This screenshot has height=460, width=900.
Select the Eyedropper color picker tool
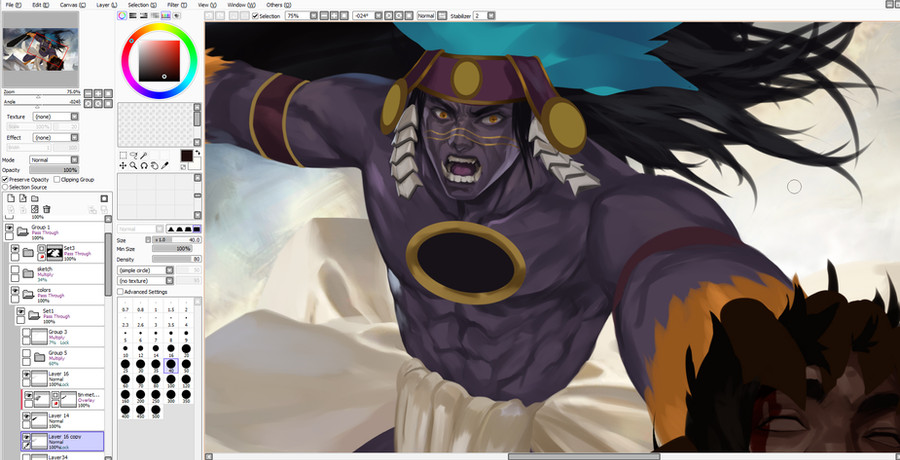click(164, 165)
